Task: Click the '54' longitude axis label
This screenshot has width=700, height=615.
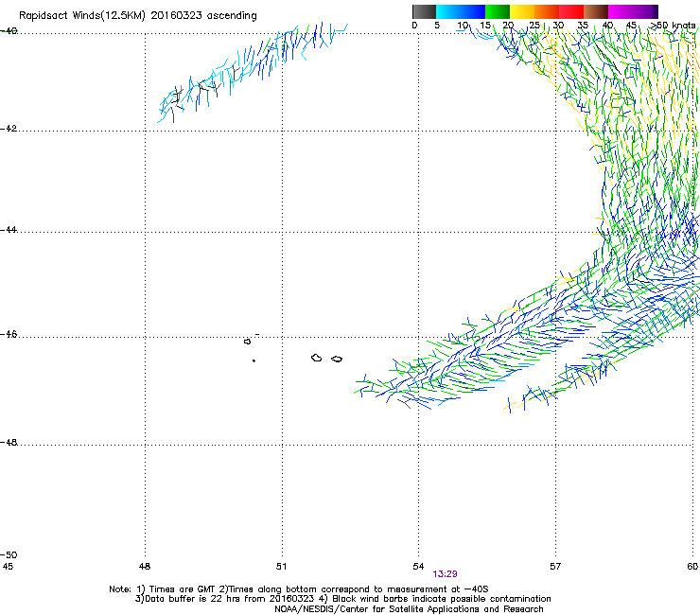Action: [x=418, y=567]
